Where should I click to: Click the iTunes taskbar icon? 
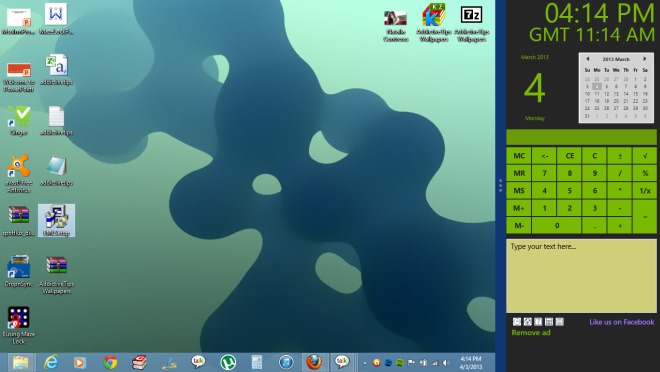[286, 362]
